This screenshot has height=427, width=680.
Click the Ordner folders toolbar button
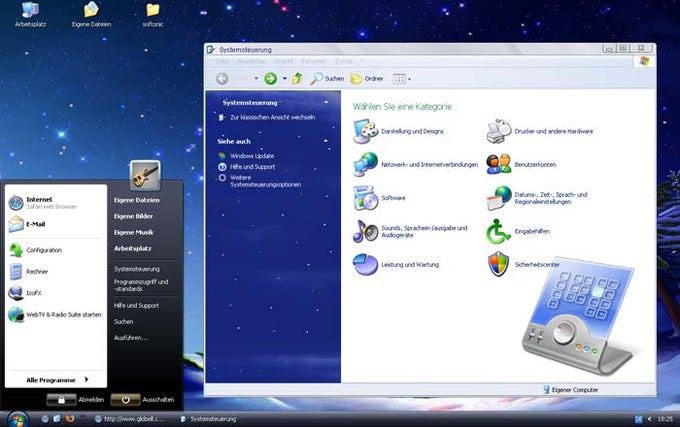click(367, 78)
